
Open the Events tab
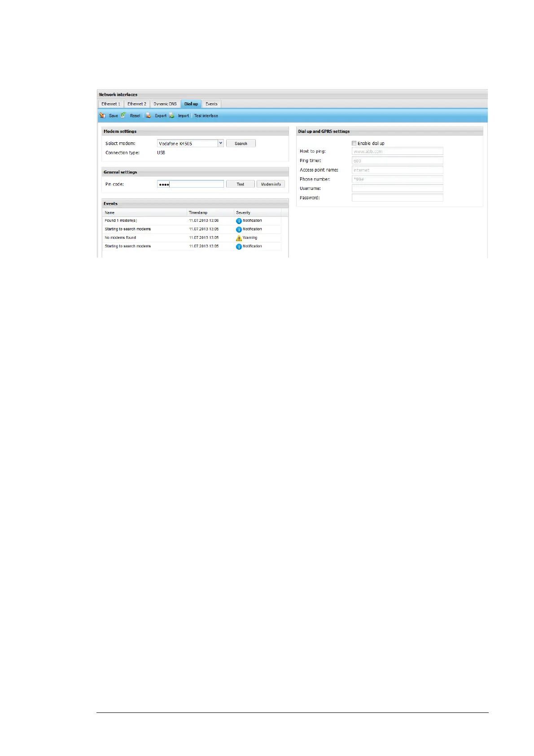pos(211,104)
